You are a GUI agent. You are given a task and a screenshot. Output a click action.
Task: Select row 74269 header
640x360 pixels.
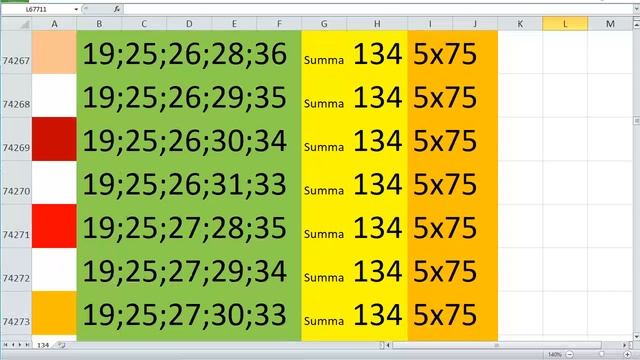point(16,139)
